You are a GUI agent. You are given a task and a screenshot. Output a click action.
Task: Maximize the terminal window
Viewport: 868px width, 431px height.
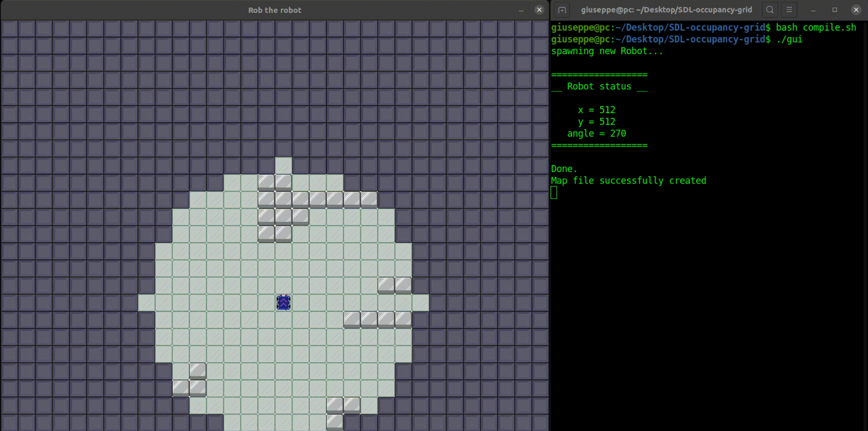[835, 10]
